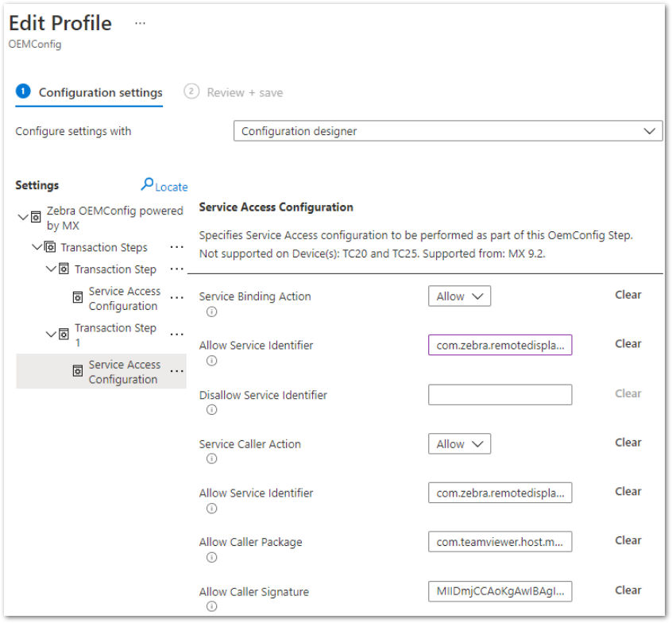Click the Locate search icon
Screen dimensions: 672x623
click(x=147, y=184)
